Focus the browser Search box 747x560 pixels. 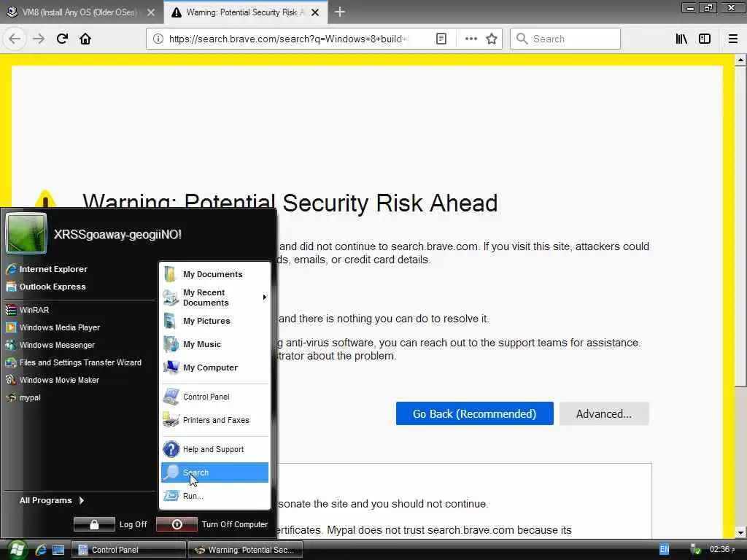[x=565, y=39]
